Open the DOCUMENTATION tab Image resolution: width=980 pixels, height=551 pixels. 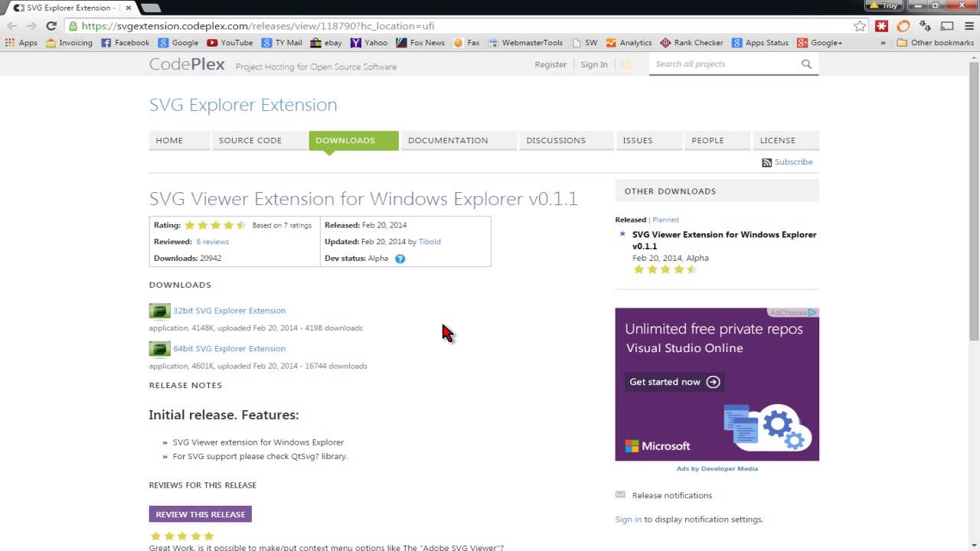click(x=458, y=141)
